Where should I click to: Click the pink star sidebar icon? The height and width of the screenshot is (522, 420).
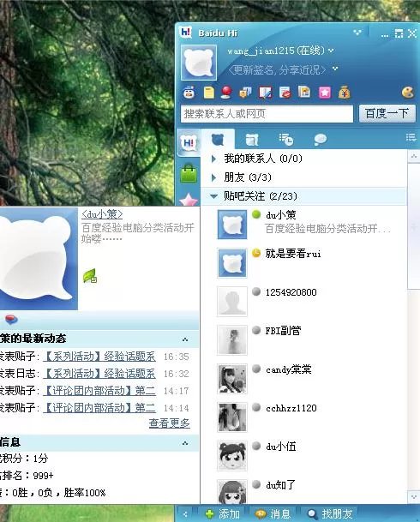tap(189, 199)
